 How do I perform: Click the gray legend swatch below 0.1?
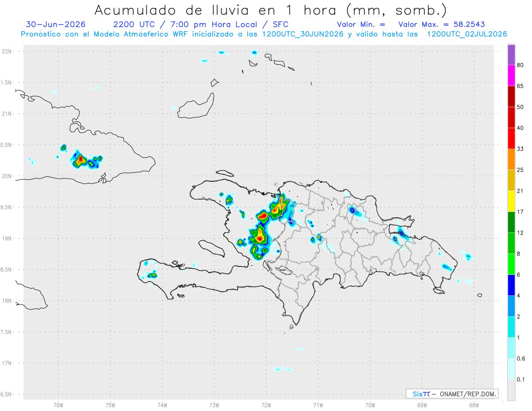click(511, 390)
